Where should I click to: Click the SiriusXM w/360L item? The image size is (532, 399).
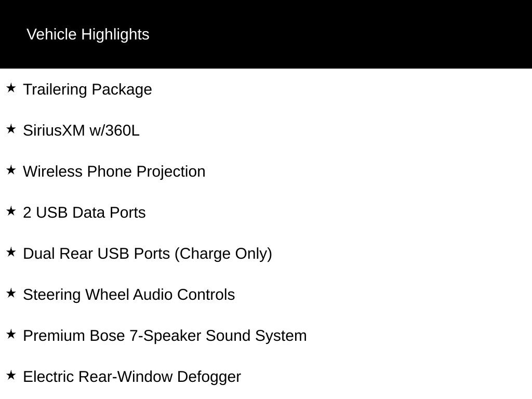point(81,130)
